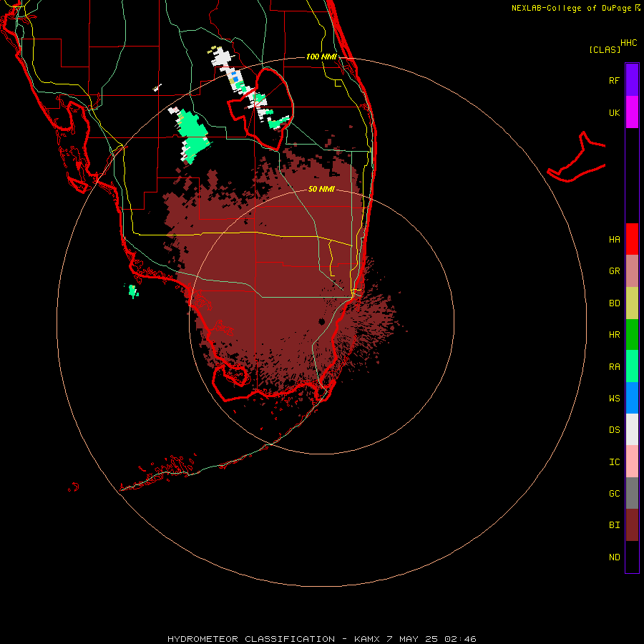
Task: Select the BD yellow legend swatch
Action: (632, 303)
